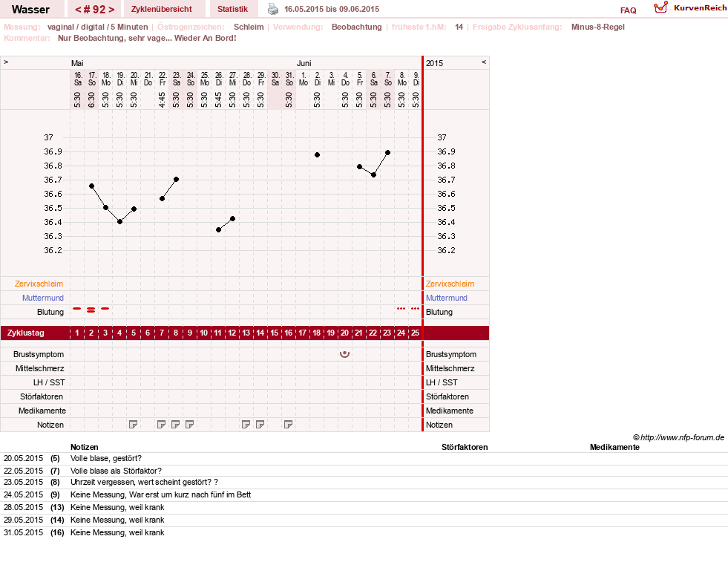Image resolution: width=728 pixels, height=565 pixels.
Task: Click the Brustsymptom smiley on cycle day 20
Action: (x=344, y=354)
